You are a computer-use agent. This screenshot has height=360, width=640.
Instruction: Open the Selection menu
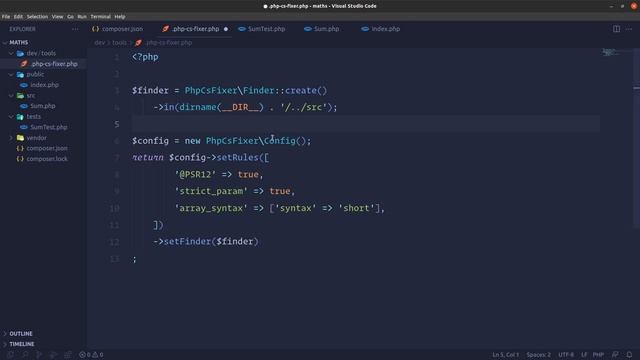(37, 17)
